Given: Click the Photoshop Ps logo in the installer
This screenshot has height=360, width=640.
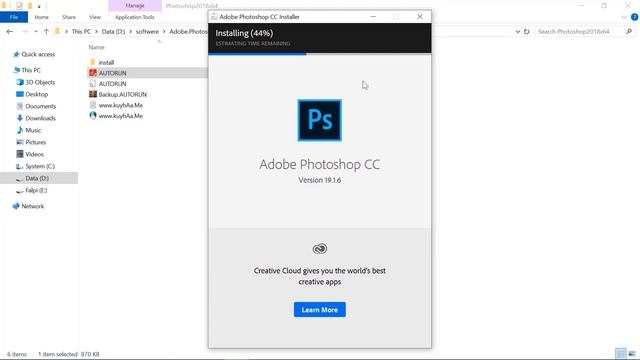Looking at the screenshot, I should click(320, 120).
